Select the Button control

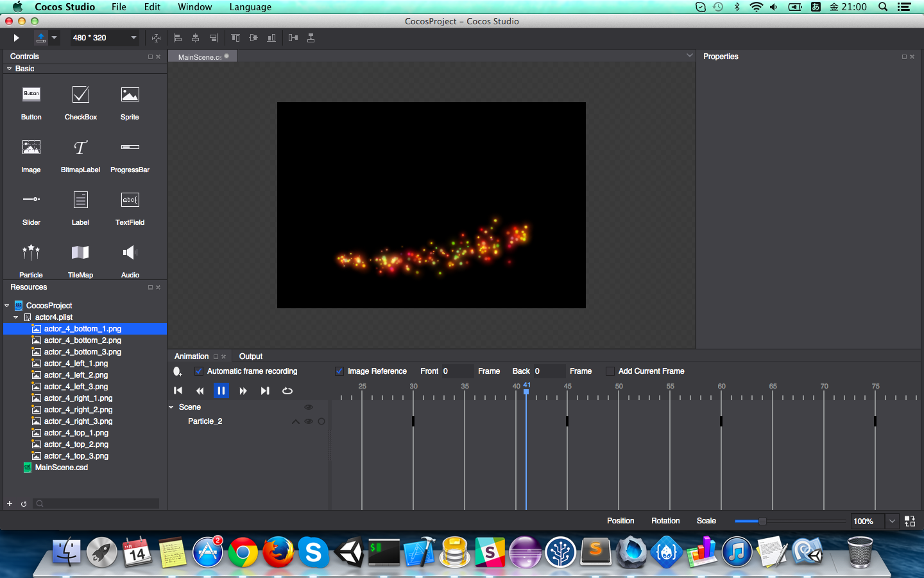(x=31, y=103)
